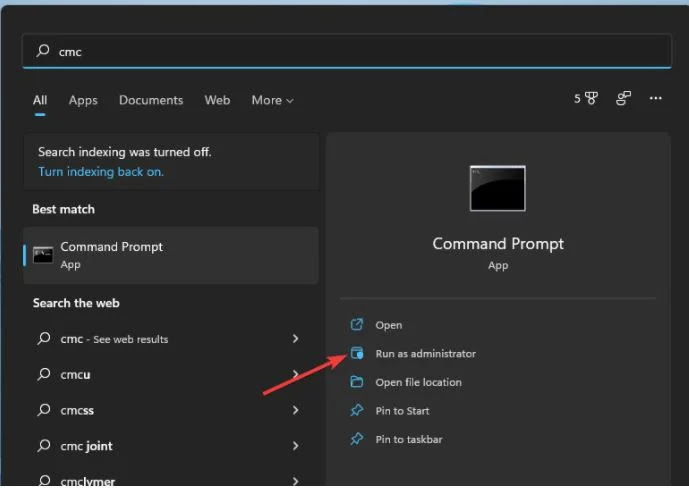Open cmc See web results suggestion

click(171, 339)
